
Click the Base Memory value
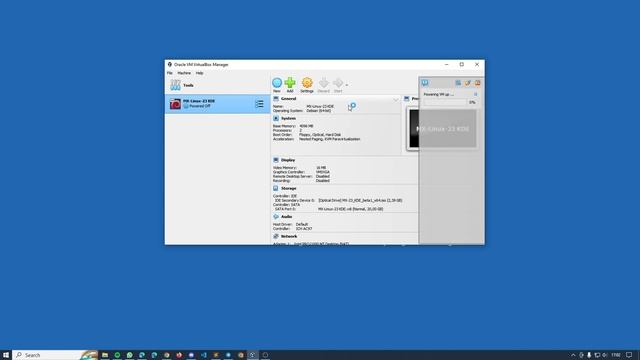[307, 126]
